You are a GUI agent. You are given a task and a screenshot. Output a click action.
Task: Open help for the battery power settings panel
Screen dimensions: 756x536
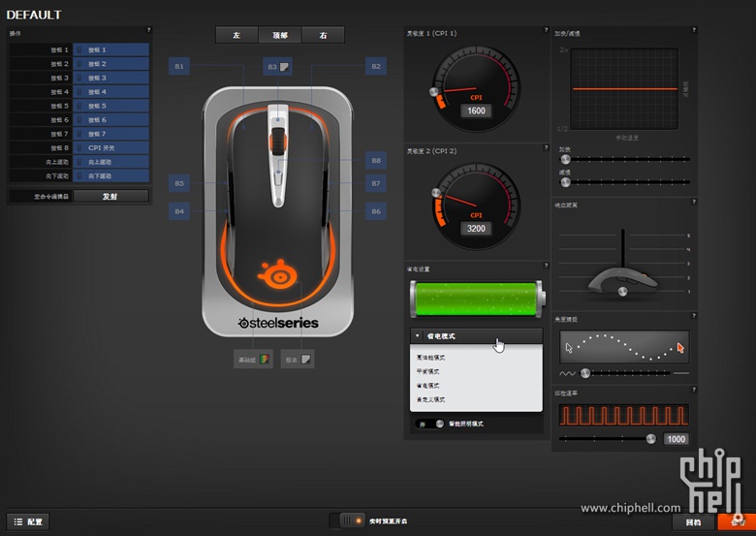pos(546,266)
